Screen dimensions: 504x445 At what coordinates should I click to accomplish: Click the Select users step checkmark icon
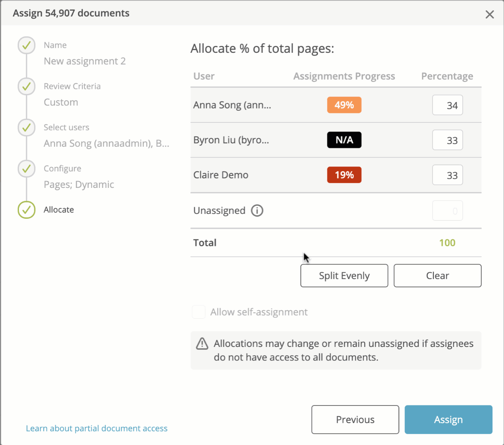pyautogui.click(x=26, y=128)
